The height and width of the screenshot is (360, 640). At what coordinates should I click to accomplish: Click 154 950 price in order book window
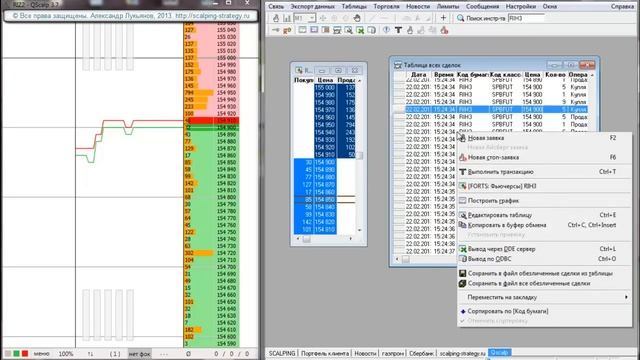point(325,125)
